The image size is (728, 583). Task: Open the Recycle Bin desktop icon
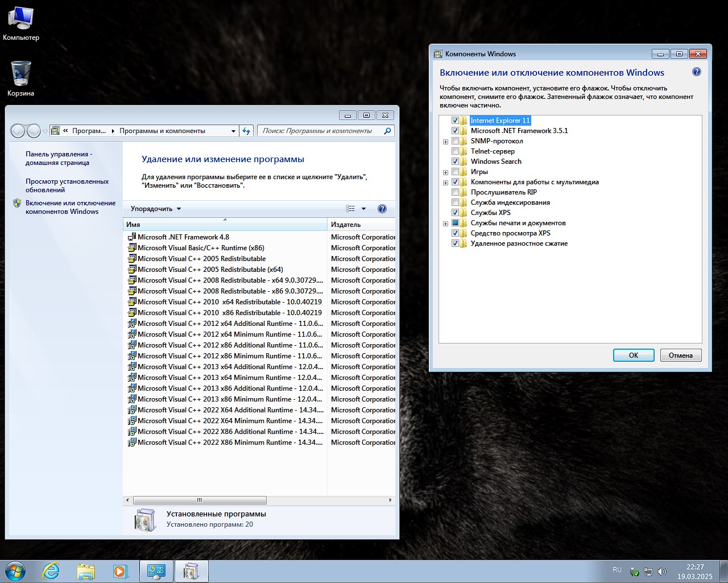(20, 79)
